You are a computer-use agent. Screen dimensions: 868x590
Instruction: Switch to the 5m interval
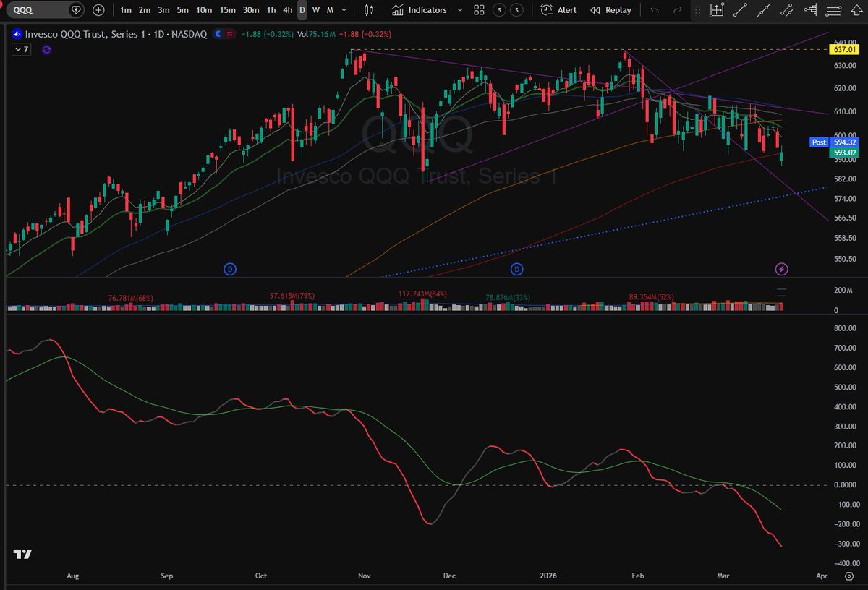point(183,10)
